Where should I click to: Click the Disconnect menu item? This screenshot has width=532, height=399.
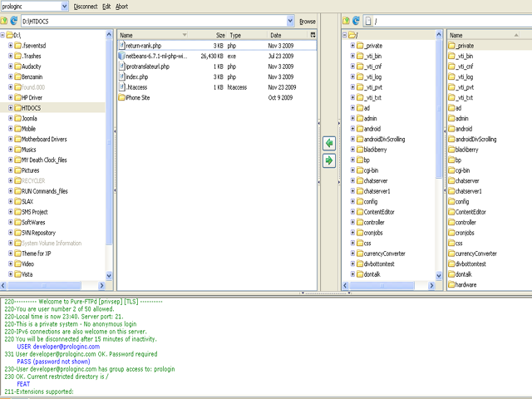coord(85,6)
